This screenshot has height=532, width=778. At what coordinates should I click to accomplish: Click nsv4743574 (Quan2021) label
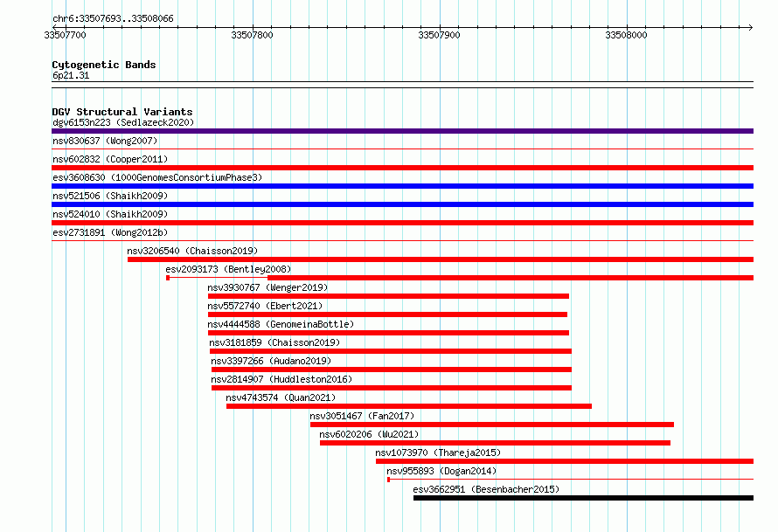coord(281,397)
